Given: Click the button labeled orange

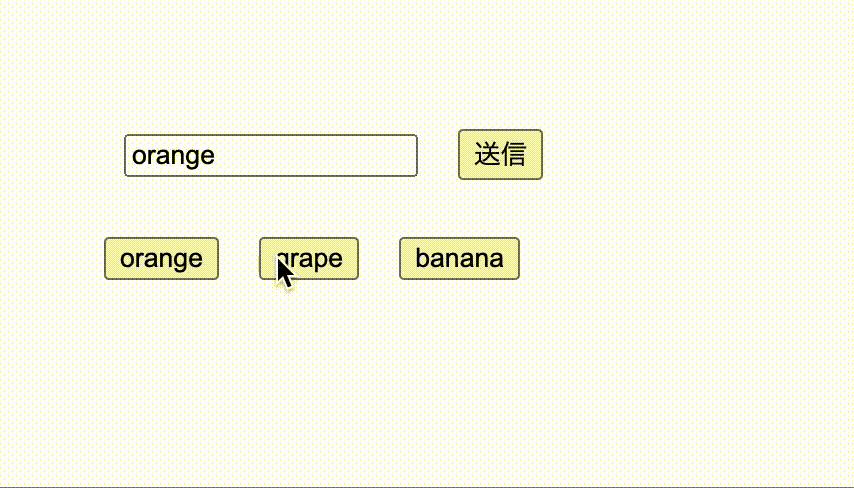Looking at the screenshot, I should click(x=161, y=259).
